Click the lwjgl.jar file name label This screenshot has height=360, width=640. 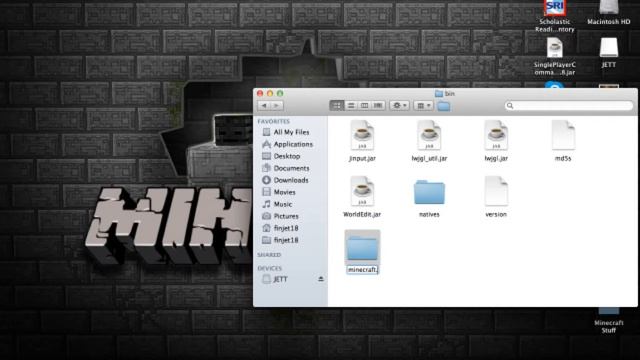pyautogui.click(x=496, y=158)
